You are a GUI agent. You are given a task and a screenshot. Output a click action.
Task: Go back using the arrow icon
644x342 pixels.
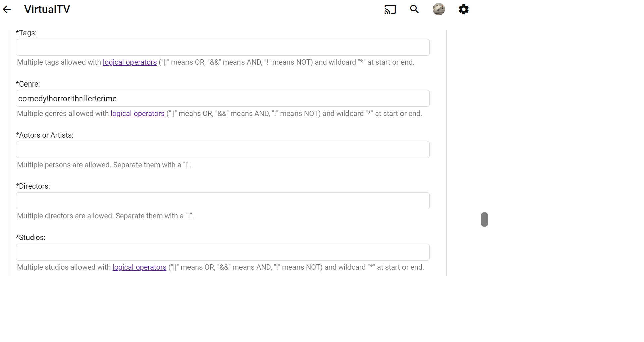tap(7, 10)
